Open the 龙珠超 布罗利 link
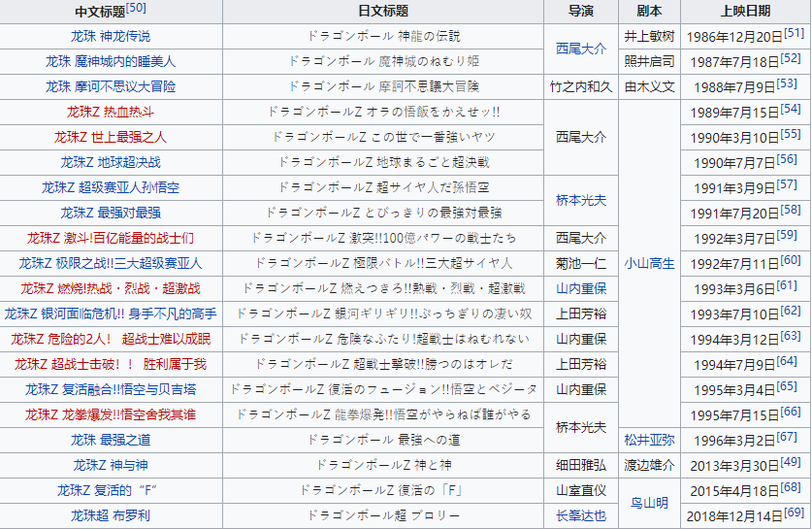The width and height of the screenshot is (812, 529). [111, 516]
